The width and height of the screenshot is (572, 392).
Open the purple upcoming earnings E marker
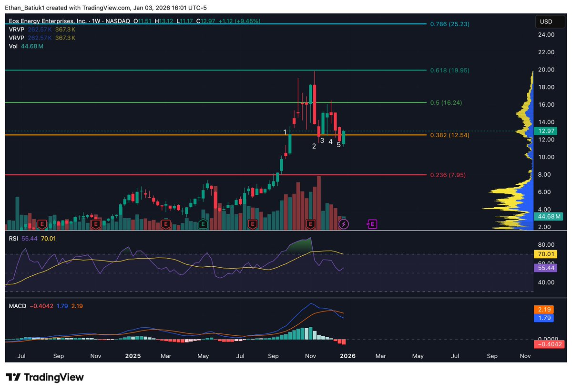[x=372, y=223]
